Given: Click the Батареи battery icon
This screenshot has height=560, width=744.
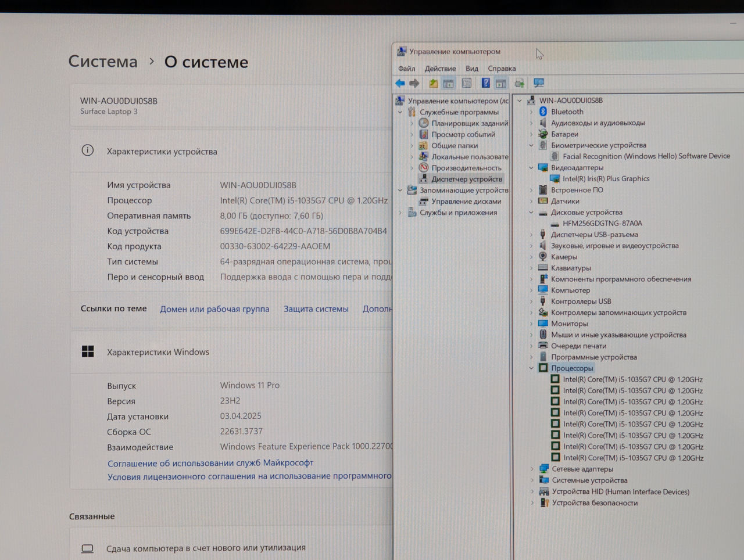Looking at the screenshot, I should tap(543, 134).
